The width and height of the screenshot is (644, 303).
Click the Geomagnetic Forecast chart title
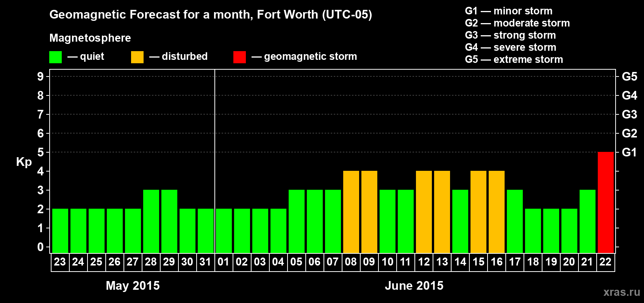click(x=211, y=15)
